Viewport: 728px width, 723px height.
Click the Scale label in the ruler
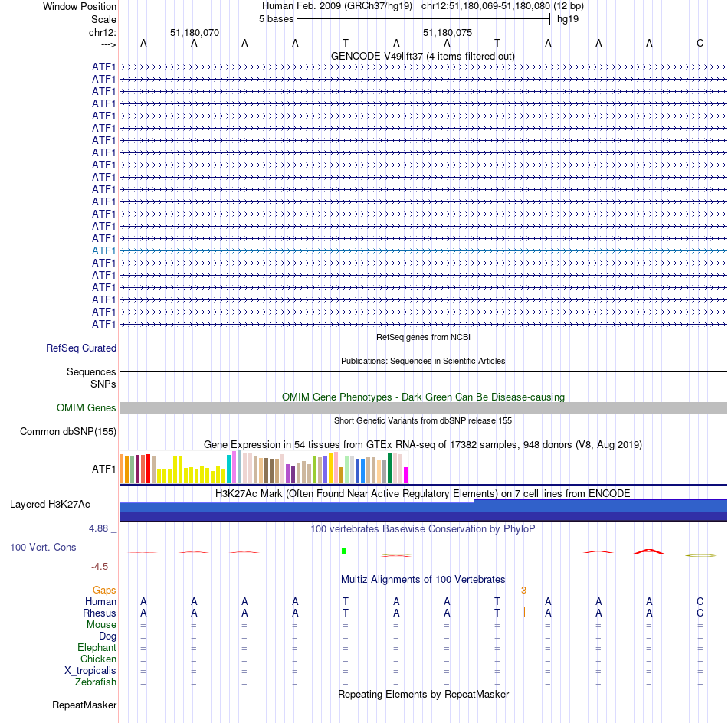pos(103,19)
